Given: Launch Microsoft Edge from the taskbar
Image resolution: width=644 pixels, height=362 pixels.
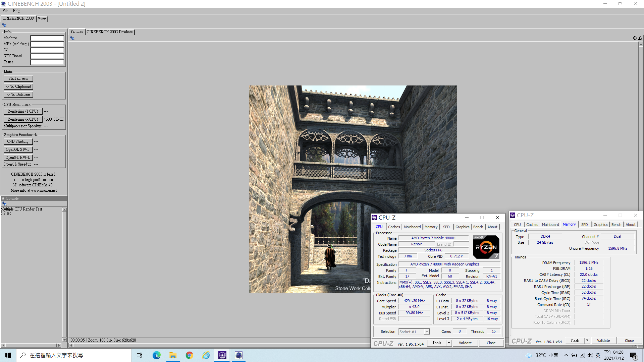Looking at the screenshot, I should click(x=156, y=355).
